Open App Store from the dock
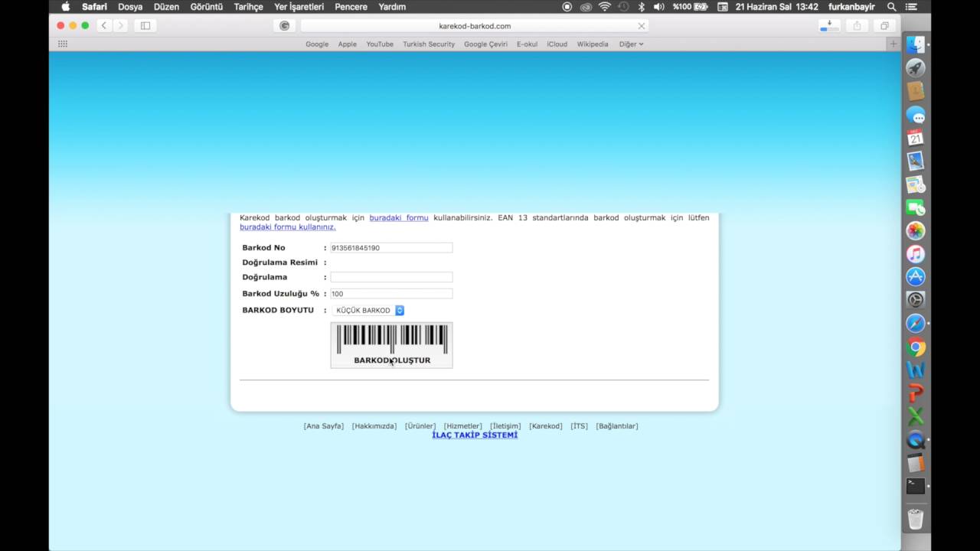 coord(916,277)
